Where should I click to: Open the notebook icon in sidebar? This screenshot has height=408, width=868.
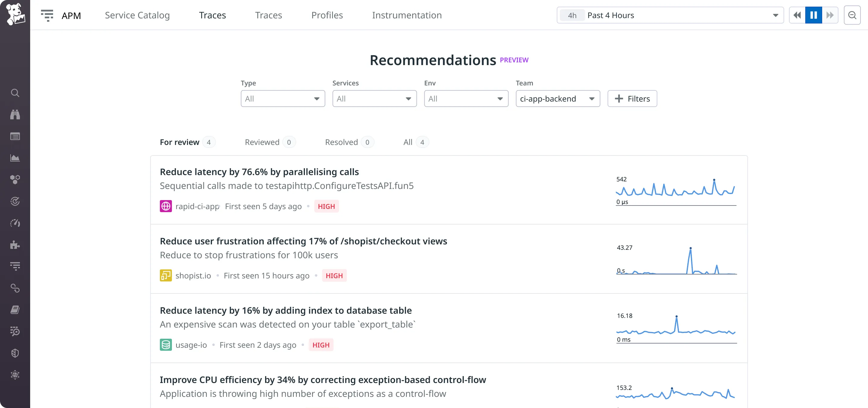(x=15, y=310)
